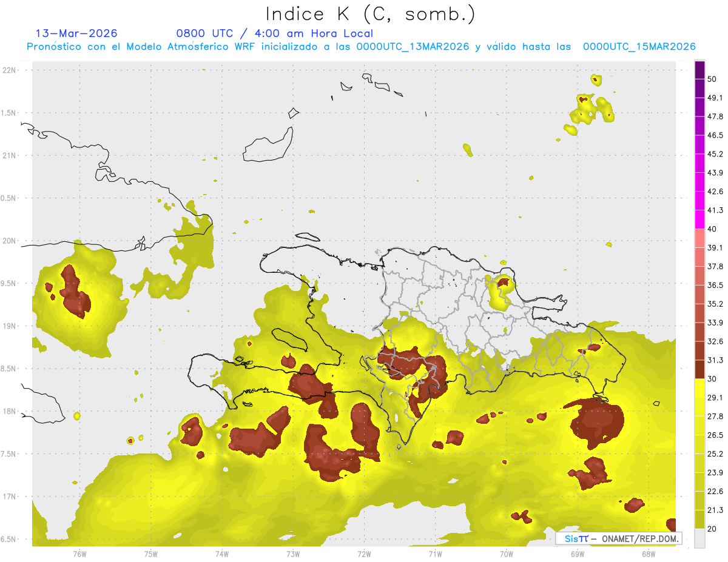Click the longitude axis label "68W"
This screenshot has width=728, height=562.
tap(649, 554)
